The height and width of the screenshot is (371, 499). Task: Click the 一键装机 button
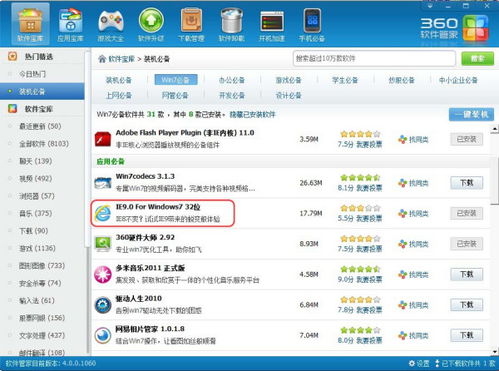click(x=471, y=115)
